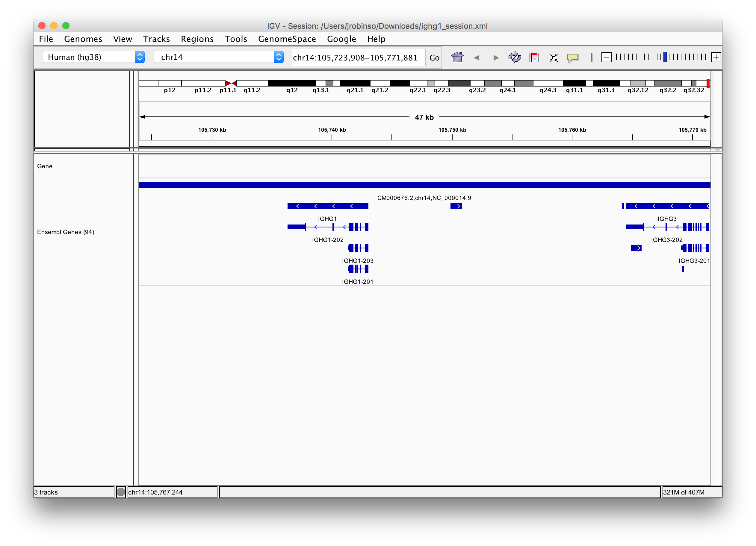Click the Home genome view icon
This screenshot has height=546, width=756.
click(457, 57)
